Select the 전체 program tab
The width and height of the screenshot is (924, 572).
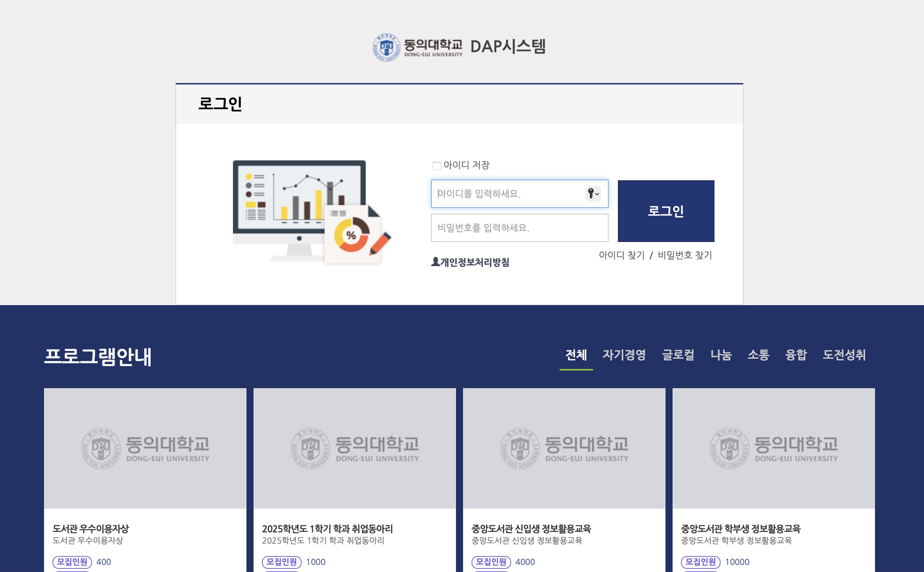pos(576,355)
